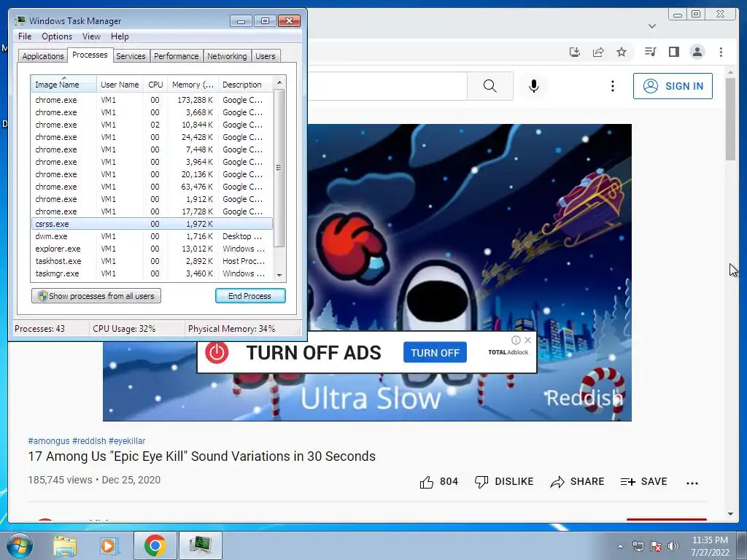Click Action Center flag tray icon
Screen dimensions: 747x560
(656, 546)
